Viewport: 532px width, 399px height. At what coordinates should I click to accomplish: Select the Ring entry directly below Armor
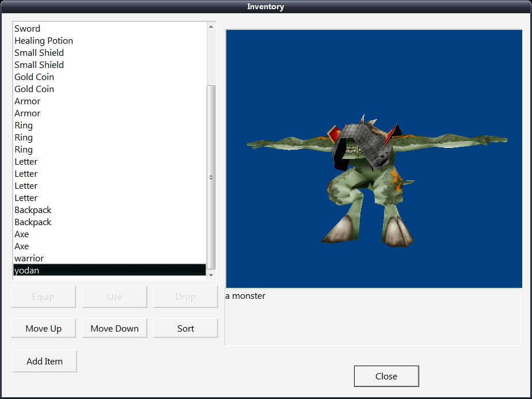(x=109, y=125)
